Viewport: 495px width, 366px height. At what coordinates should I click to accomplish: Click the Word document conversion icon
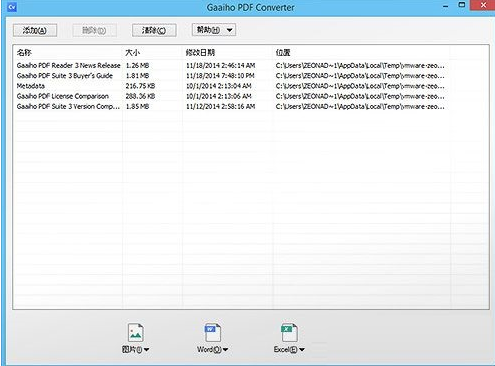(x=213, y=332)
